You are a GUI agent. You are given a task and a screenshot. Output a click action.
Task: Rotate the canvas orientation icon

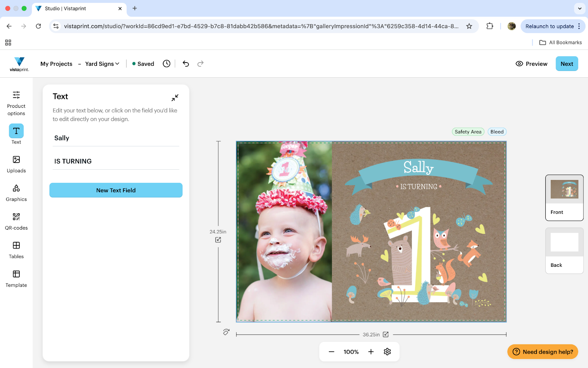(x=226, y=332)
